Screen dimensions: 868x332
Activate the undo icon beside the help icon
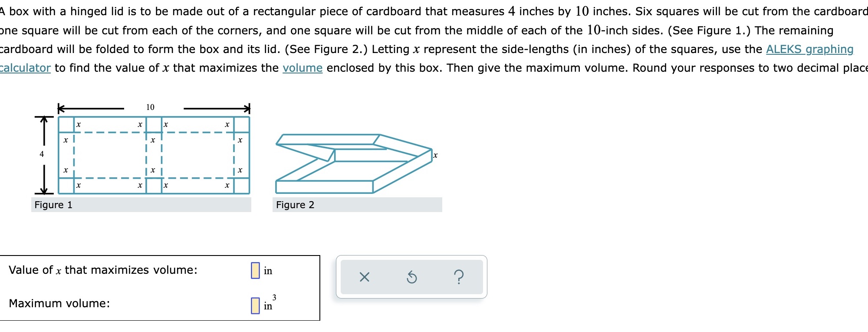(x=411, y=278)
